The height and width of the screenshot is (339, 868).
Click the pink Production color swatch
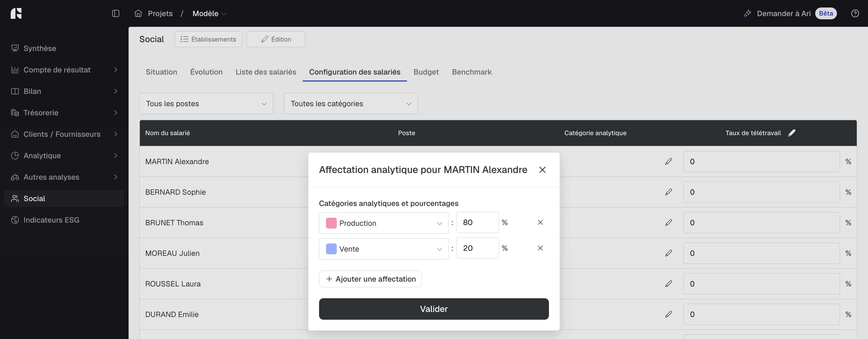[x=331, y=223]
